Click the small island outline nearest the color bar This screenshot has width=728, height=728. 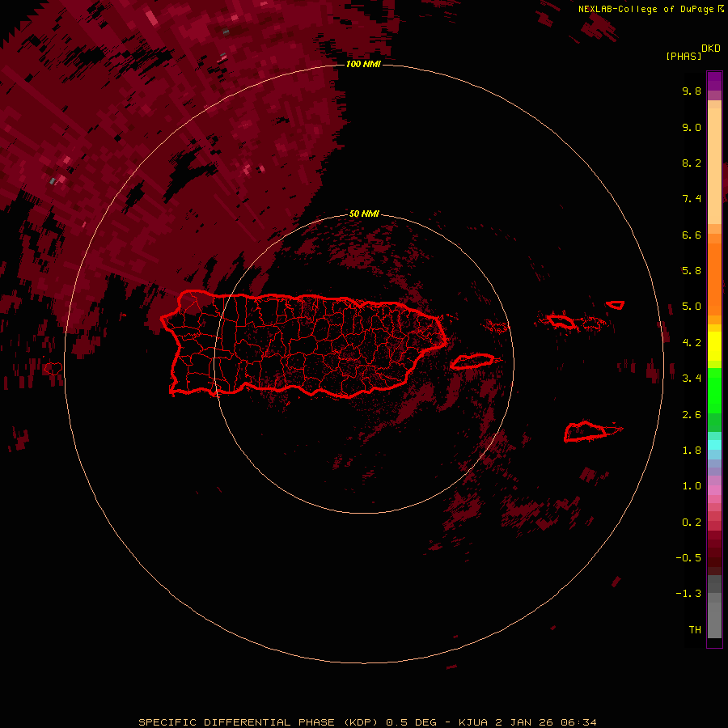[616, 305]
